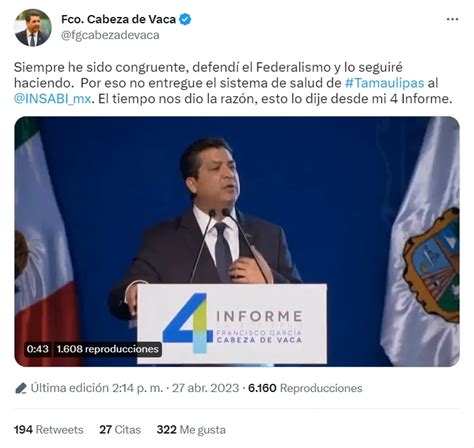Open the #Tamaulipas hashtag
This screenshot has height=448, width=474.
click(x=384, y=83)
